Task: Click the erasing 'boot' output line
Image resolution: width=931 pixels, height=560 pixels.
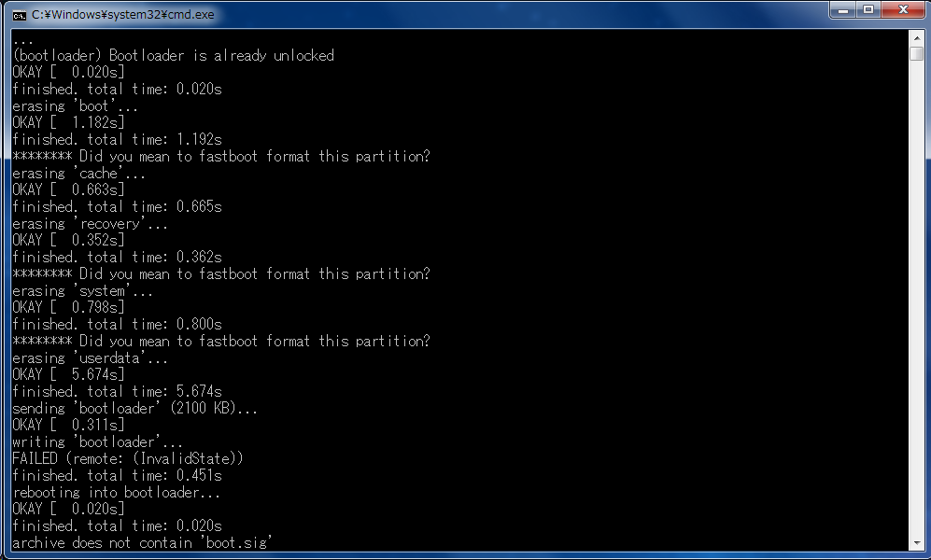Action: coord(75,106)
